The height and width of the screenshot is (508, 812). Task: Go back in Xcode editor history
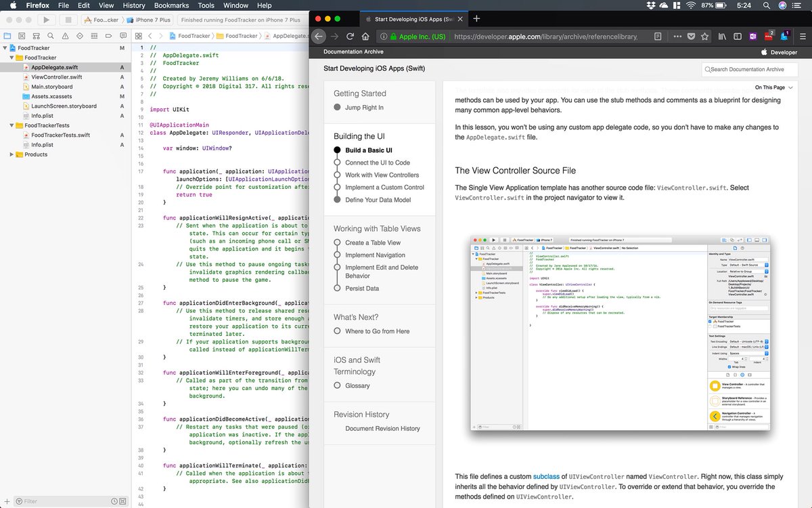click(151, 35)
